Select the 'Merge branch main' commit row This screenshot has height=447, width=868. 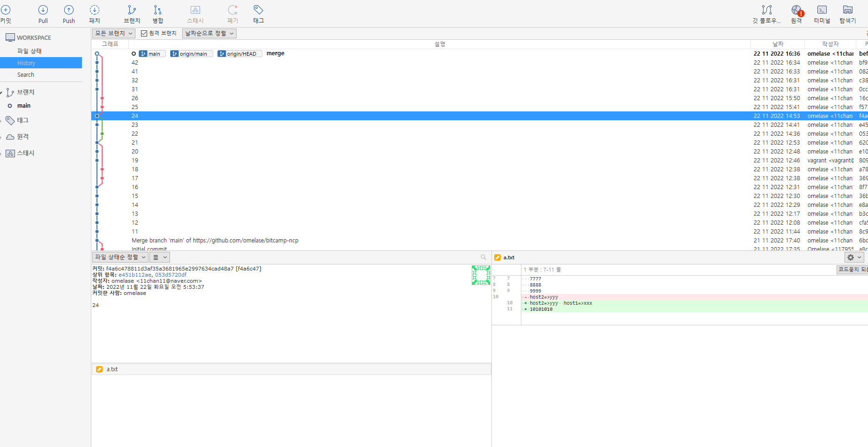[480, 241]
